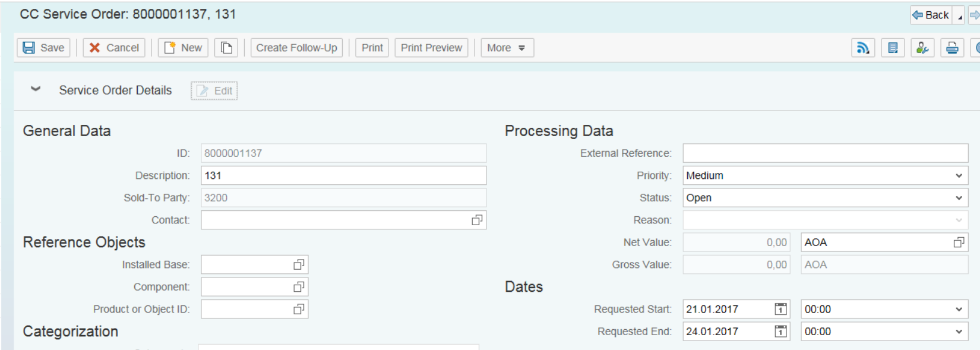Click the External Reference field
The height and width of the screenshot is (350, 980).
click(x=826, y=153)
